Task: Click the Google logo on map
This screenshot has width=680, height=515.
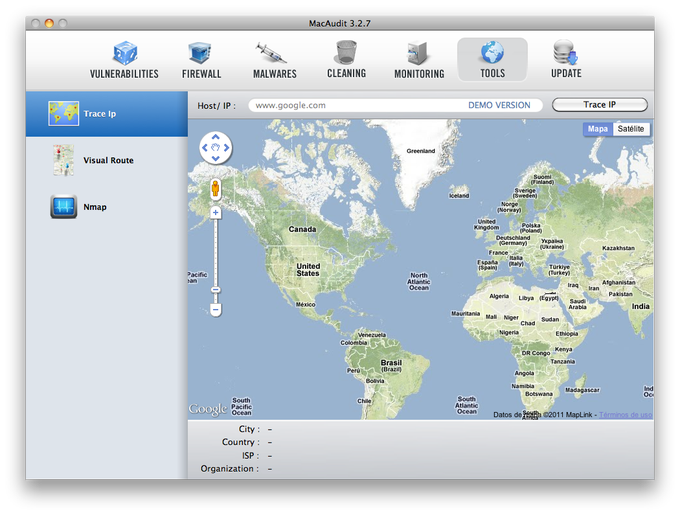Action: 208,409
